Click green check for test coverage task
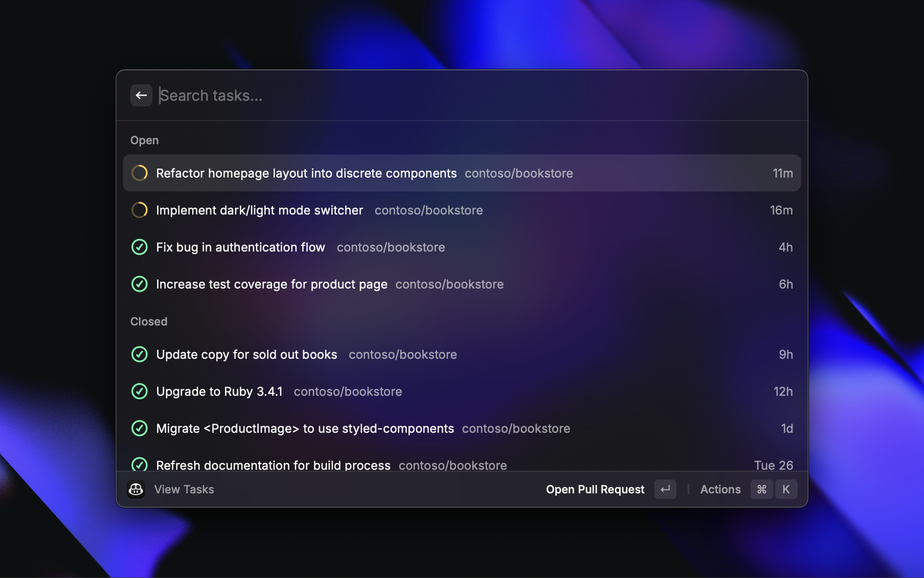924x578 pixels. (x=140, y=284)
